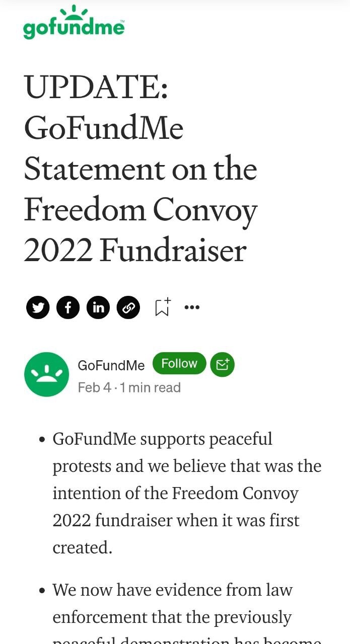Subscribe via the green envelope icon

coord(222,364)
